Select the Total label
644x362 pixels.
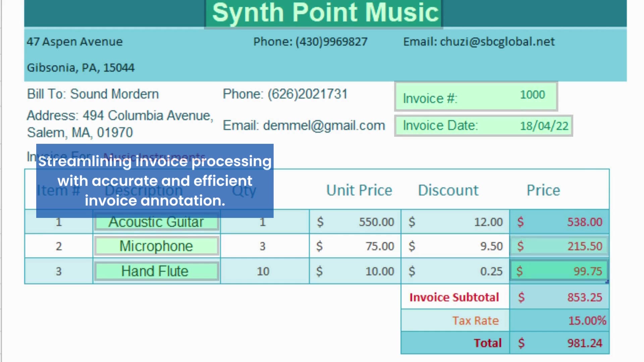488,343
